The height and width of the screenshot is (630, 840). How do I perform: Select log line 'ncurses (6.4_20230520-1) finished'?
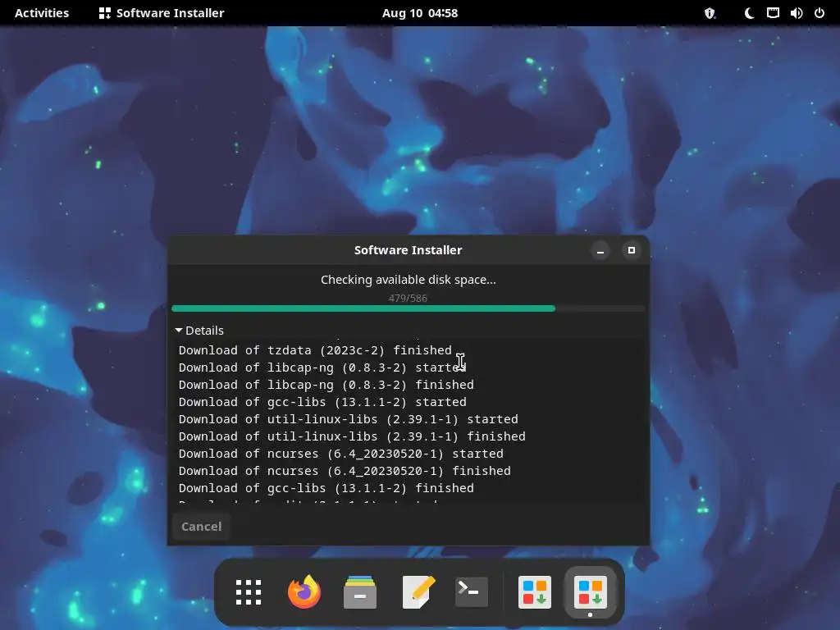coord(345,470)
